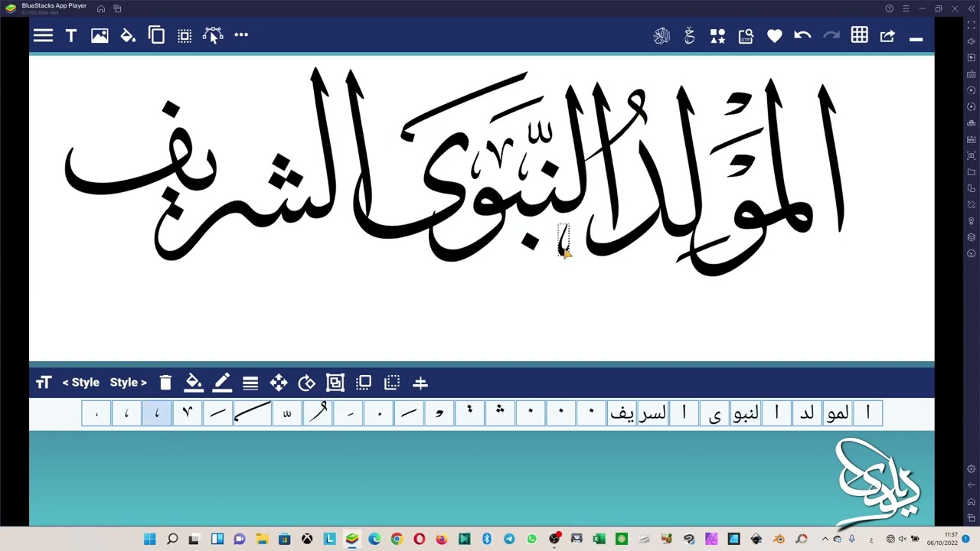Select the leftmost tiny mark segment
Image resolution: width=980 pixels, height=551 pixels.
(96, 413)
